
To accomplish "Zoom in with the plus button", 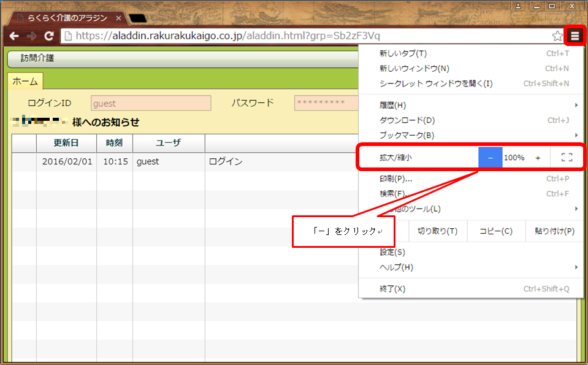I will pyautogui.click(x=538, y=158).
